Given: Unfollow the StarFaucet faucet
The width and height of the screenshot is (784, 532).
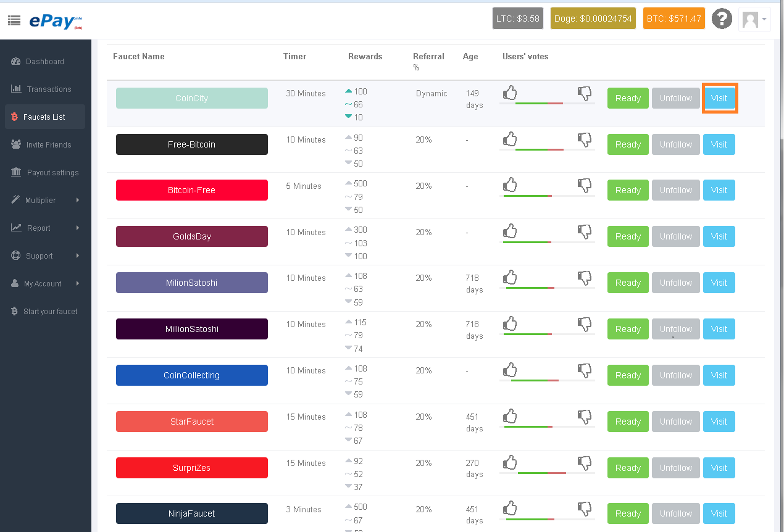Looking at the screenshot, I should (676, 422).
